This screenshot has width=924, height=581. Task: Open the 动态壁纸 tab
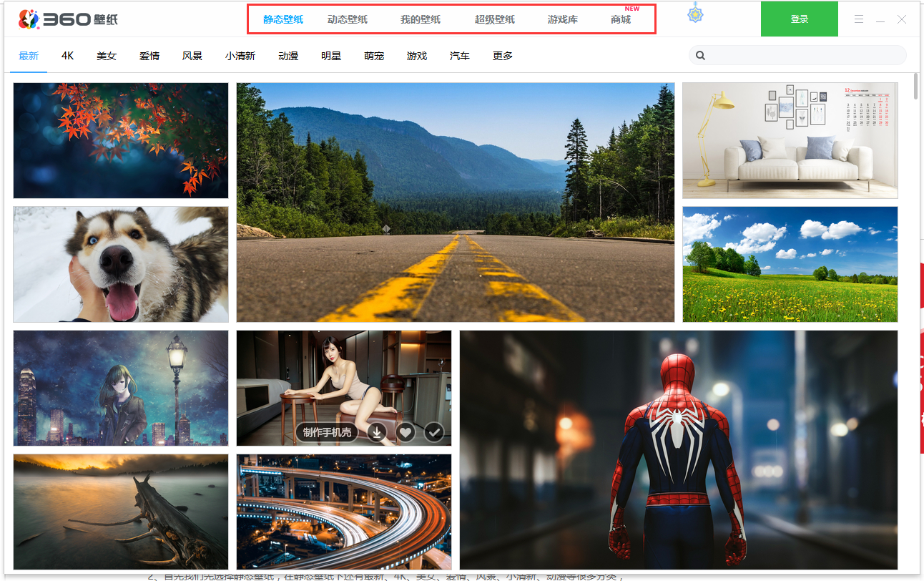pyautogui.click(x=348, y=19)
